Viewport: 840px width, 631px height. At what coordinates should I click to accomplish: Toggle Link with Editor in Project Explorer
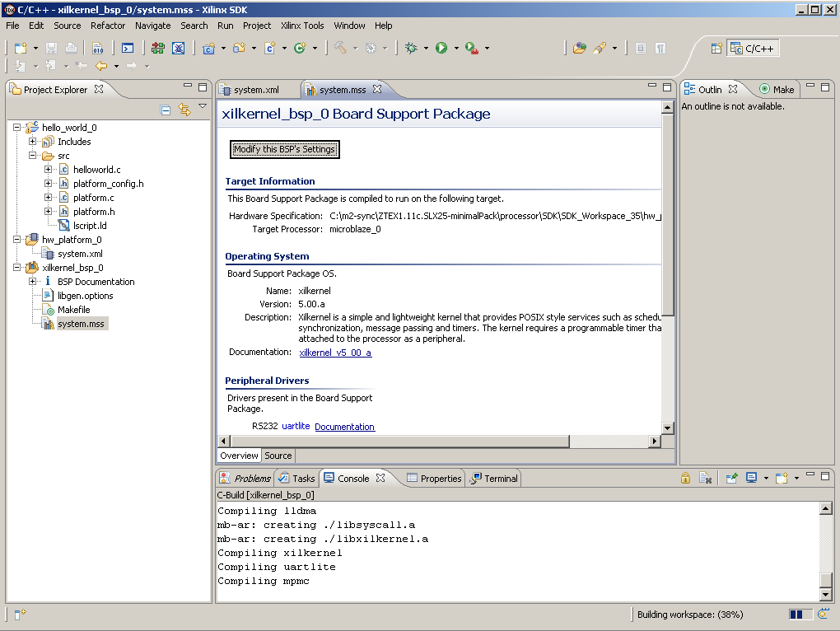184,110
